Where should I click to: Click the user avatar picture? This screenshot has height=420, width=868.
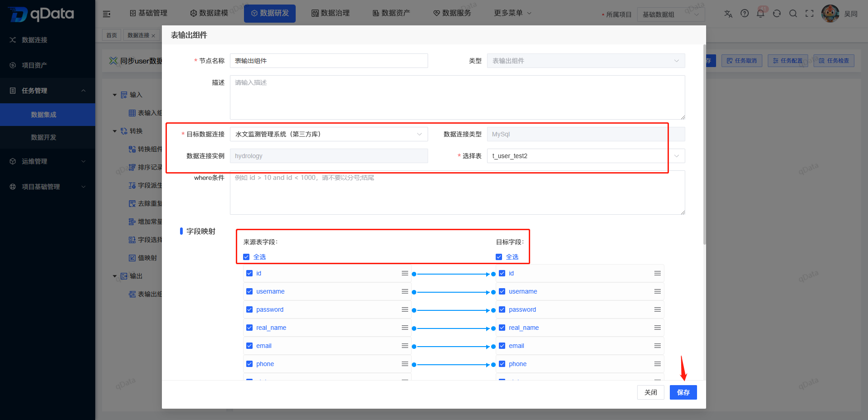(x=830, y=14)
